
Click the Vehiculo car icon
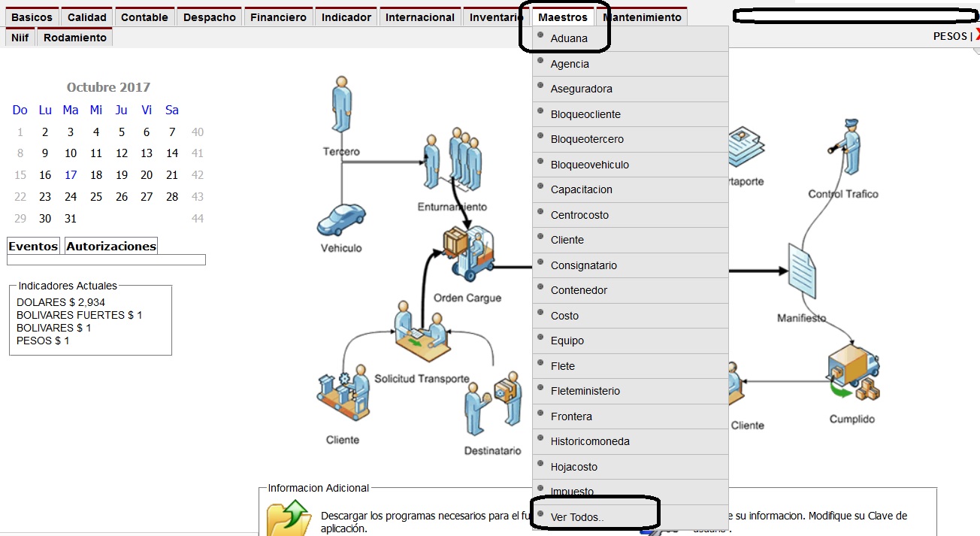coord(341,220)
